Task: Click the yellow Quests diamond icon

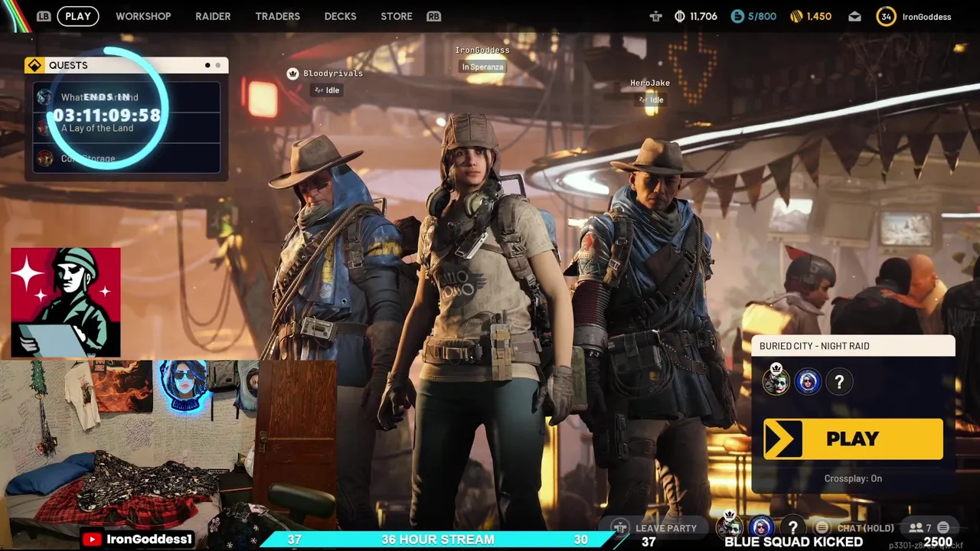Action: 34,65
